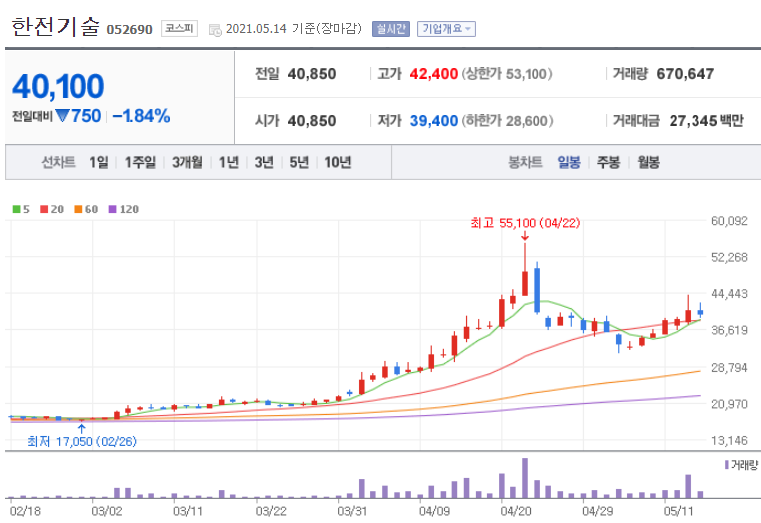Click the 03/31 date axis label

click(x=352, y=511)
